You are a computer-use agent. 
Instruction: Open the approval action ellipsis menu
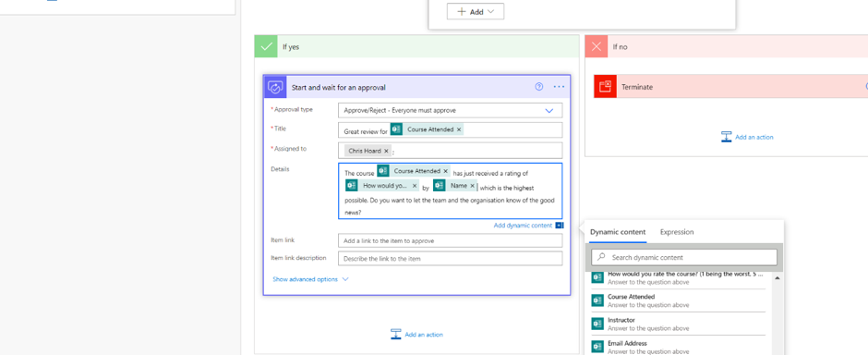tap(559, 87)
